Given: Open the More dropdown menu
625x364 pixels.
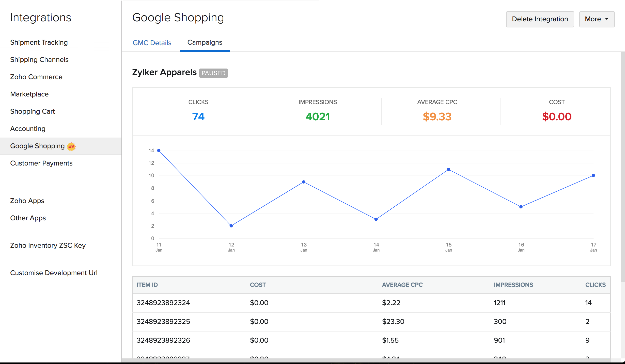Looking at the screenshot, I should (x=597, y=19).
